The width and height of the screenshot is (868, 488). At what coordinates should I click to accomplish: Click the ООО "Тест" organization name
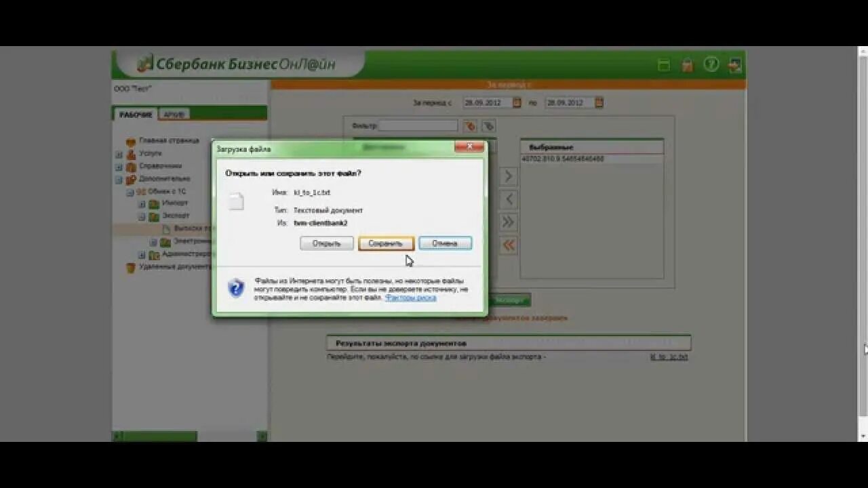coord(133,89)
